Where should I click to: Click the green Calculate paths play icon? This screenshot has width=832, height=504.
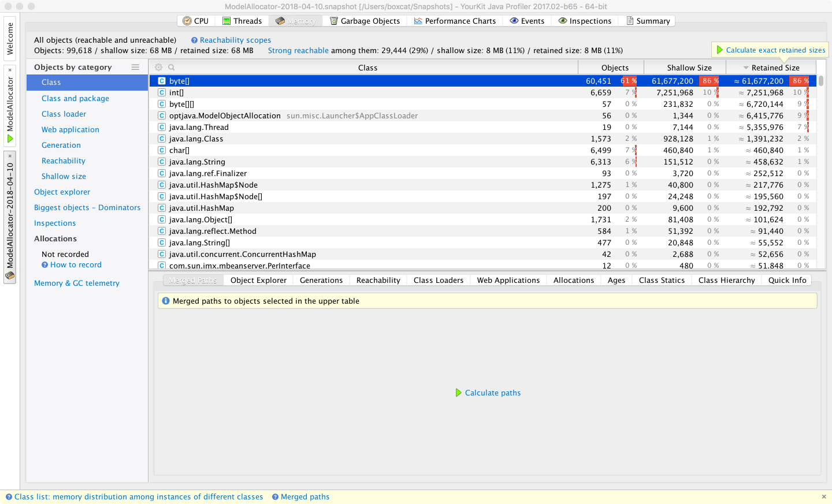tap(459, 393)
